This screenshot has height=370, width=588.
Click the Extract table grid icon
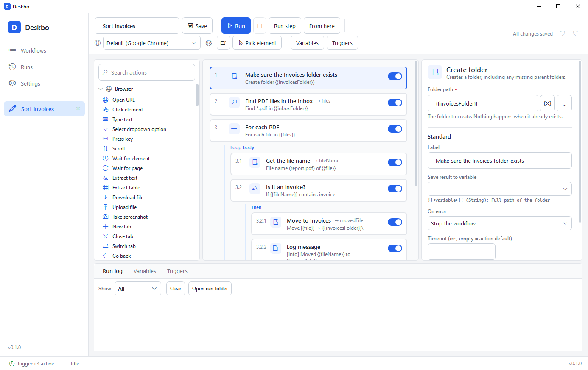[x=106, y=188]
